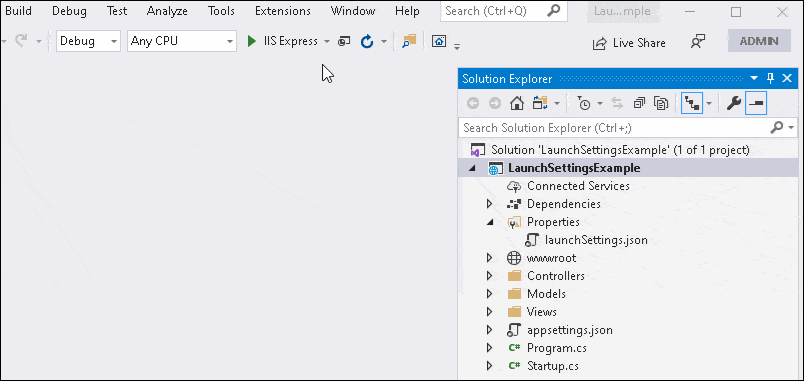Open the Find in Files folder icon

click(x=409, y=42)
